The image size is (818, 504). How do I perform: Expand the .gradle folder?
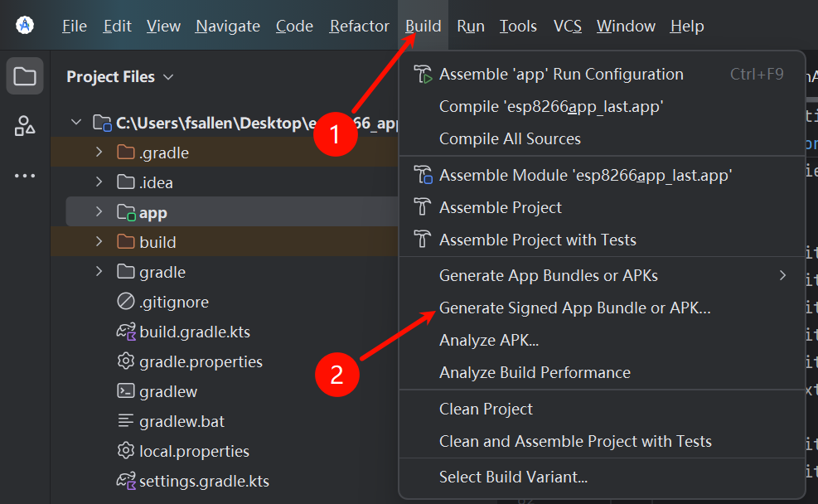[99, 153]
